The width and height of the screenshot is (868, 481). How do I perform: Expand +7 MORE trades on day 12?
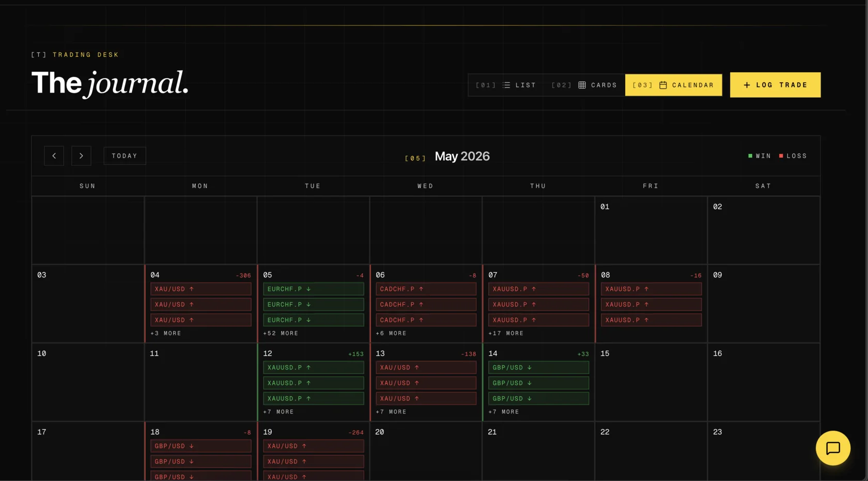coord(278,412)
